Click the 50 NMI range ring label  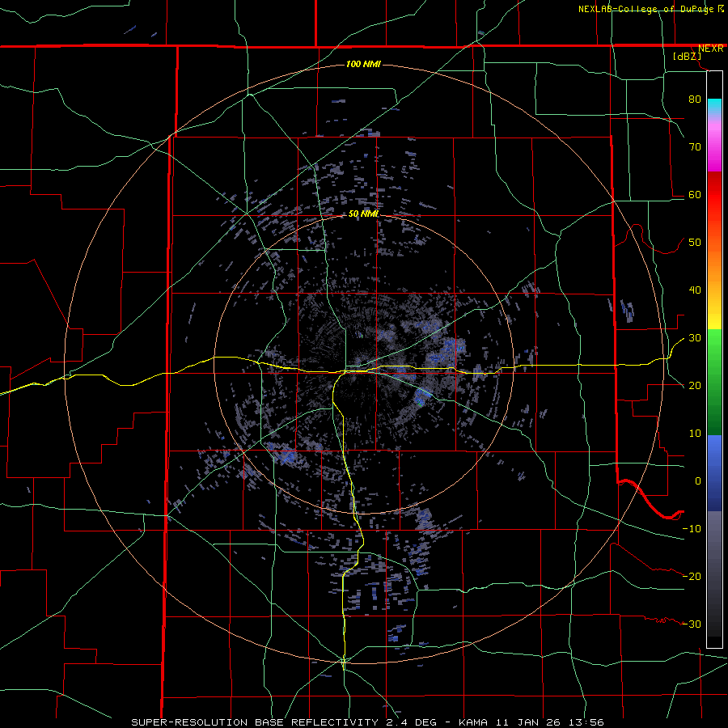363,214
